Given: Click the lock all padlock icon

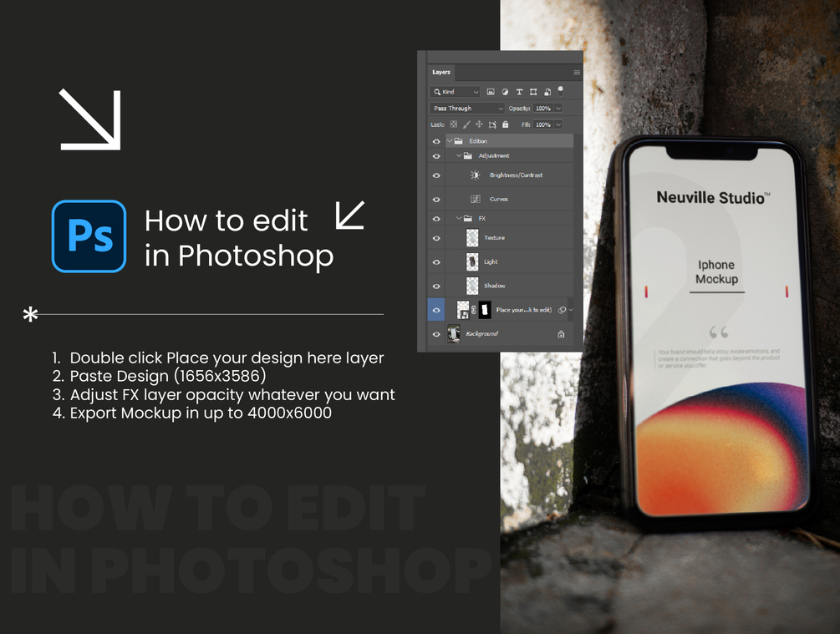Looking at the screenshot, I should pyautogui.click(x=505, y=124).
